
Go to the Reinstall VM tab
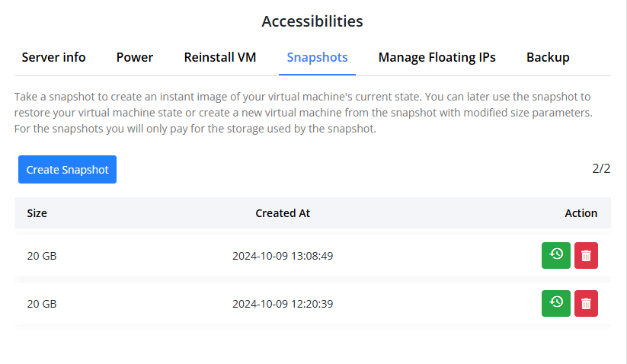(x=219, y=58)
